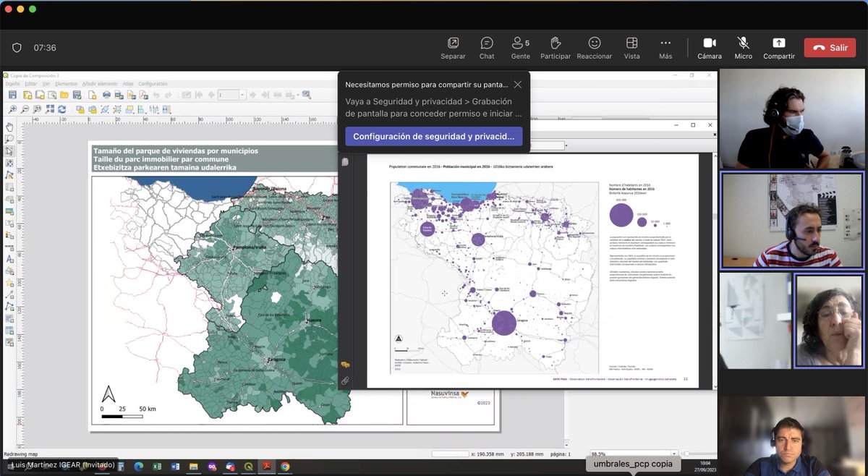Open the Añadir elemento menu
This screenshot has width=868, height=476.
point(100,83)
